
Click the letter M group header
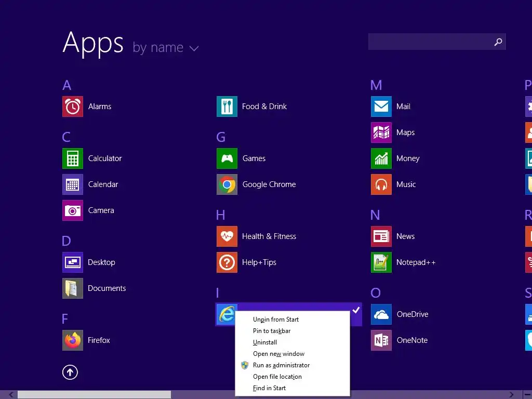click(x=376, y=85)
